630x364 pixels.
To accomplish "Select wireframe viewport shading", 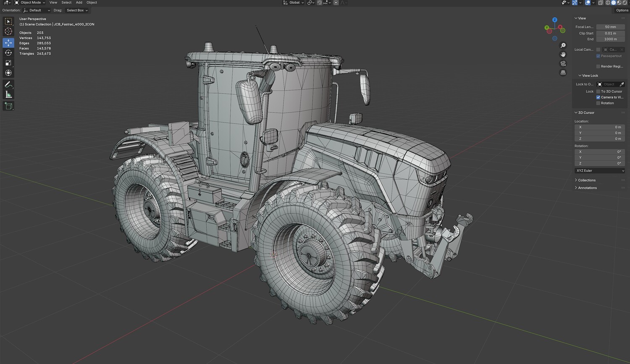I will pyautogui.click(x=608, y=3).
